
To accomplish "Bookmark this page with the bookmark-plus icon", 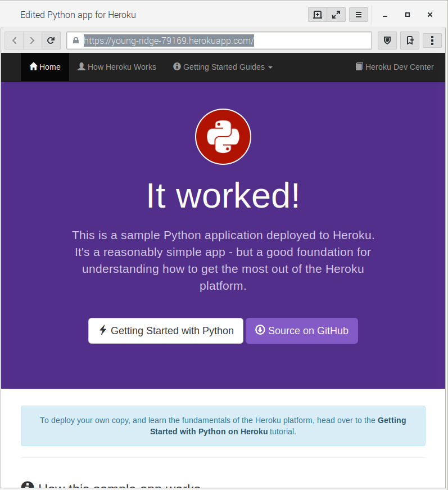I will pos(410,41).
